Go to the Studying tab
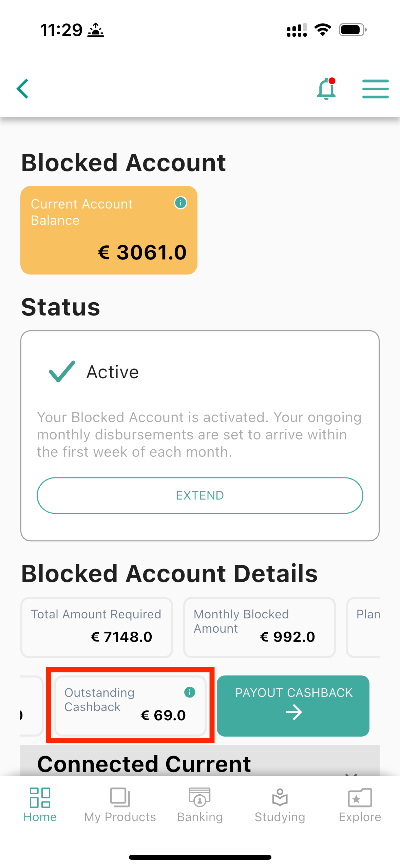400x868 pixels. point(280,805)
